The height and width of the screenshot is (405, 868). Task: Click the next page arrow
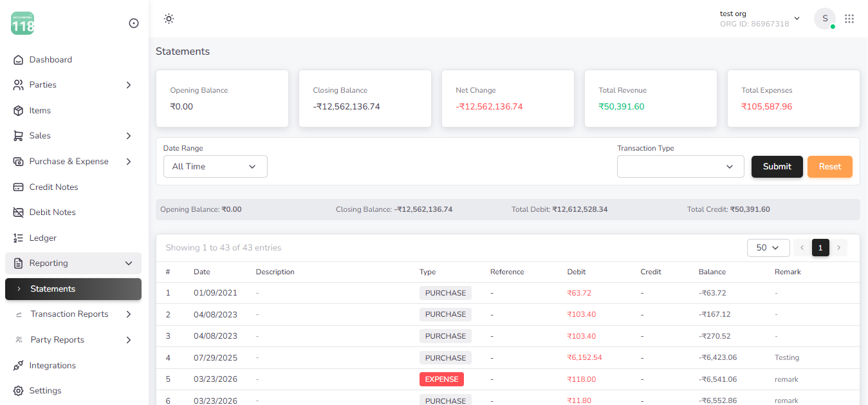(x=838, y=248)
